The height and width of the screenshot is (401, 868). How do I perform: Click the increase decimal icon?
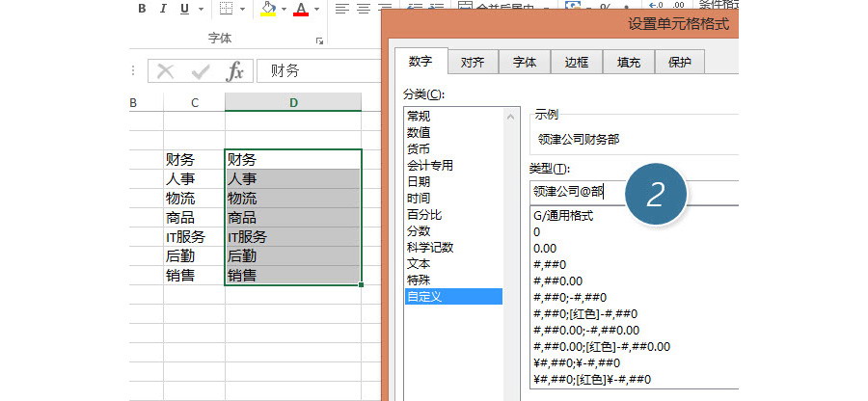pyautogui.click(x=657, y=6)
